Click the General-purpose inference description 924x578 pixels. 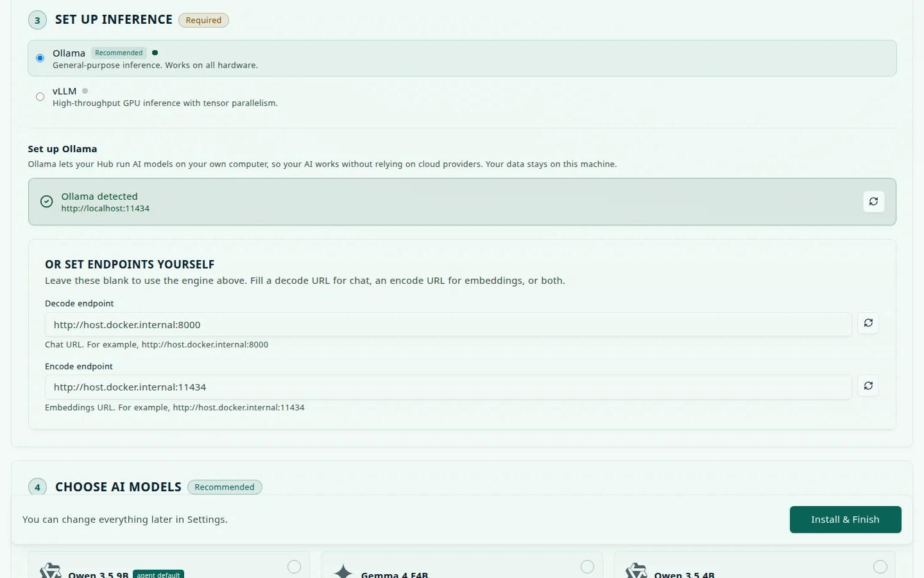pos(155,66)
